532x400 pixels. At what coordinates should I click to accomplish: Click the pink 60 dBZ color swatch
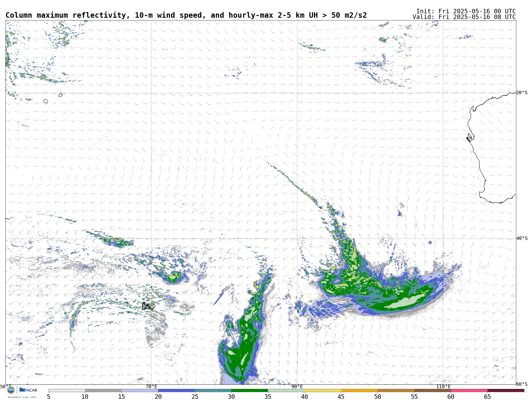pyautogui.click(x=469, y=391)
